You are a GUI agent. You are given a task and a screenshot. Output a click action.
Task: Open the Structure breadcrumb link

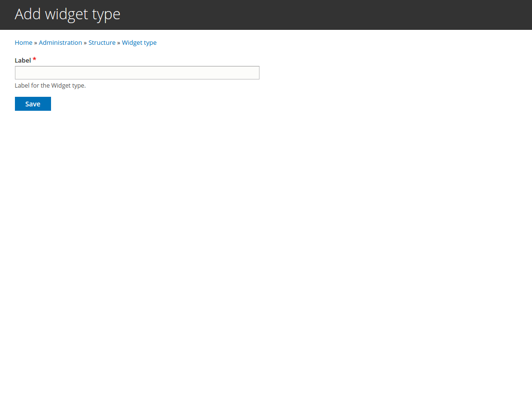102,43
